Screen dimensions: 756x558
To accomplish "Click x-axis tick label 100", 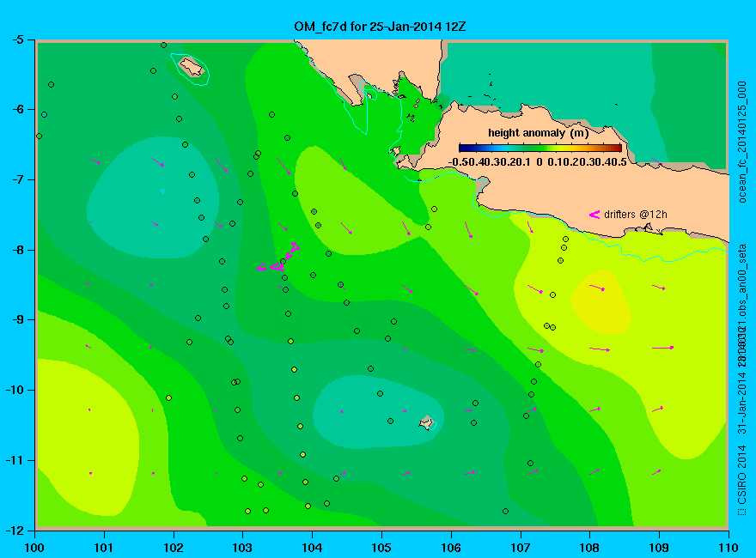I will pyautogui.click(x=34, y=548).
